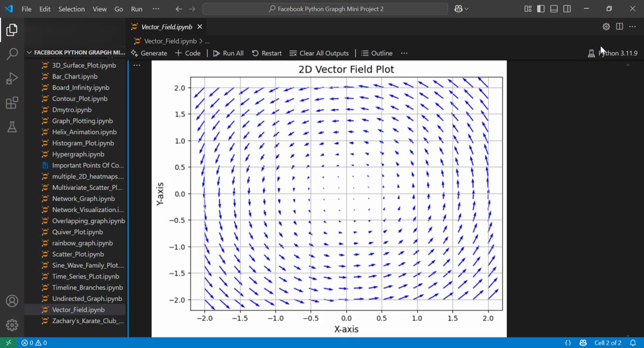Image resolution: width=644 pixels, height=348 pixels.
Task: Open errors and warnings in status bar
Action: 34,343
